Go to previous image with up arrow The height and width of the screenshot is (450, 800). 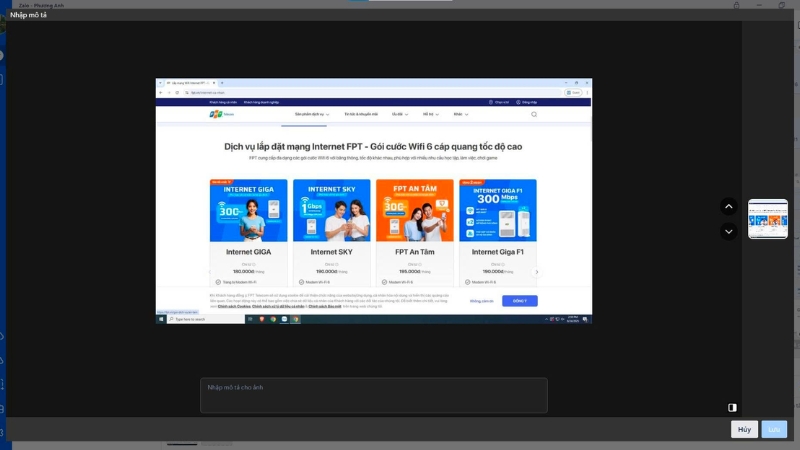click(729, 207)
